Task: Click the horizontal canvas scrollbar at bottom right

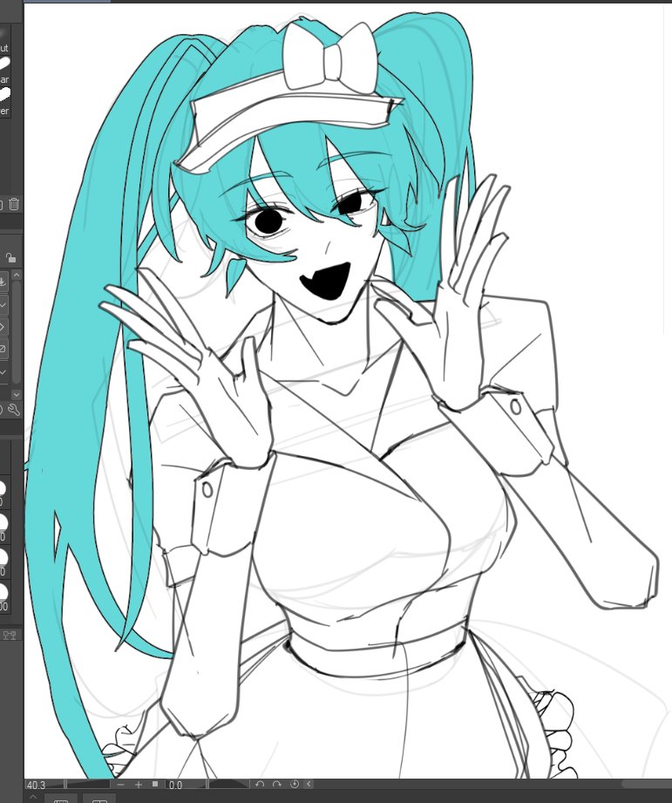Action: [647, 785]
